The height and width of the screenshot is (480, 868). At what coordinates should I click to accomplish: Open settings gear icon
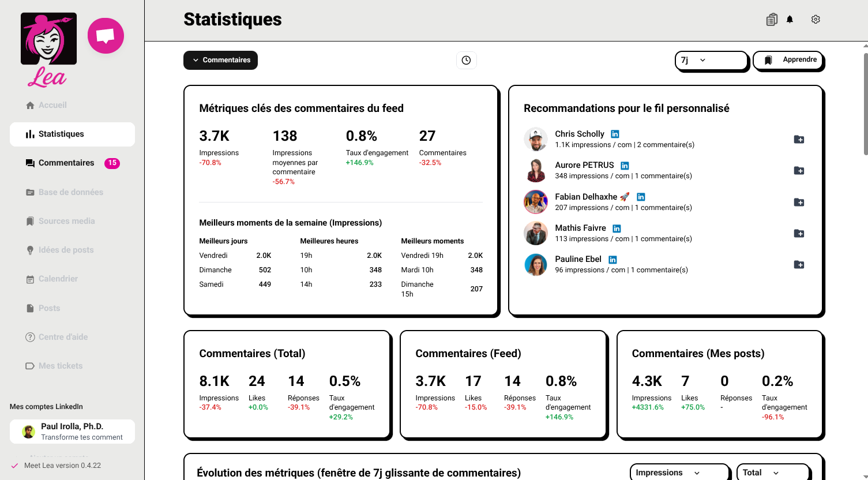pyautogui.click(x=816, y=20)
